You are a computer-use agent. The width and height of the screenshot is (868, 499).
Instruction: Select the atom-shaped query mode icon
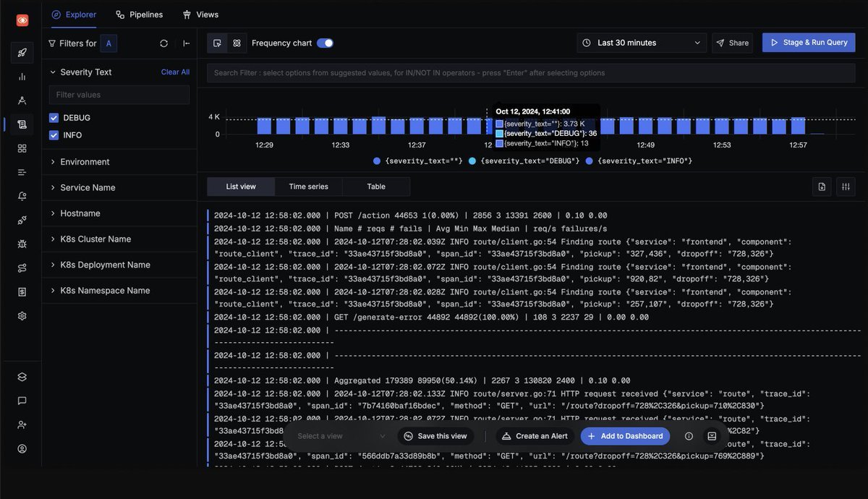click(237, 43)
